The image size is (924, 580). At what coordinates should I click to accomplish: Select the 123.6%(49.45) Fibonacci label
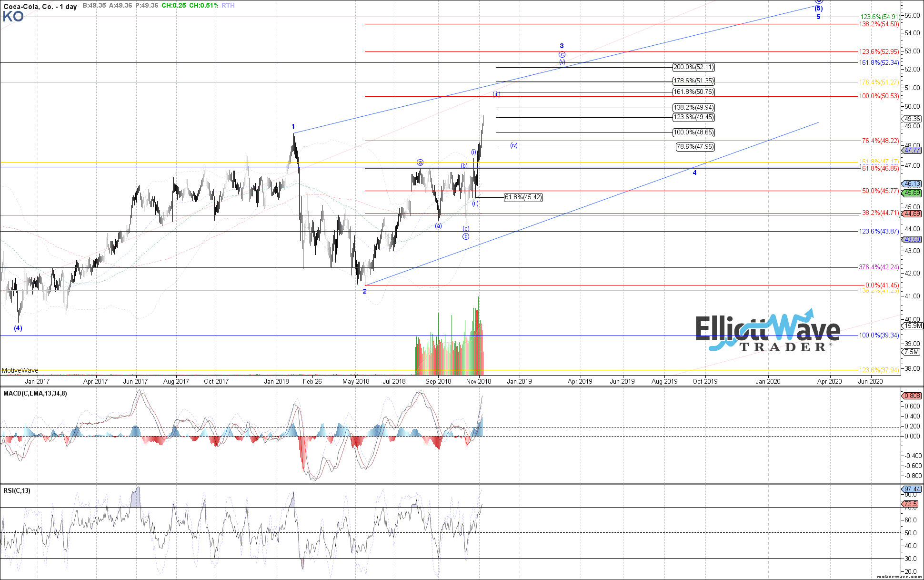coord(693,117)
